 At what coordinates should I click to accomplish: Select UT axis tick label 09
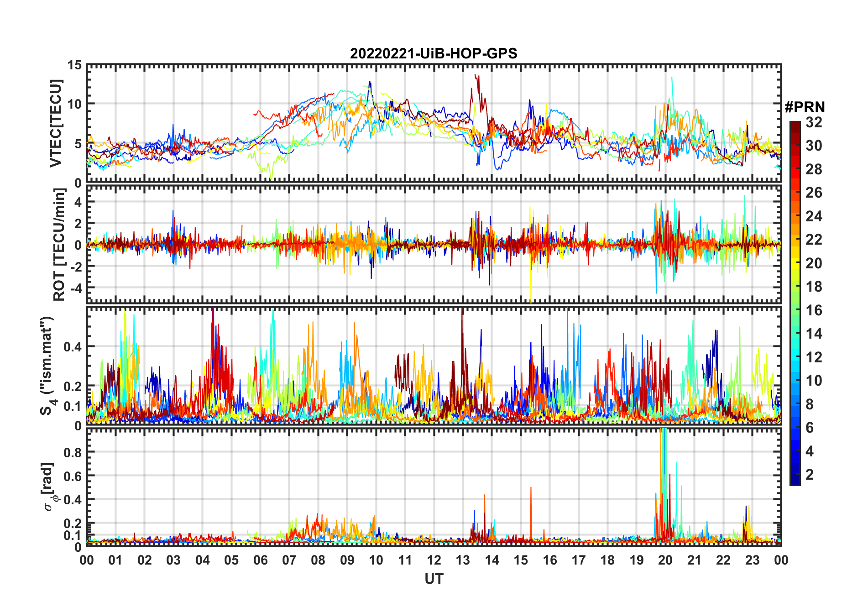pos(347,560)
